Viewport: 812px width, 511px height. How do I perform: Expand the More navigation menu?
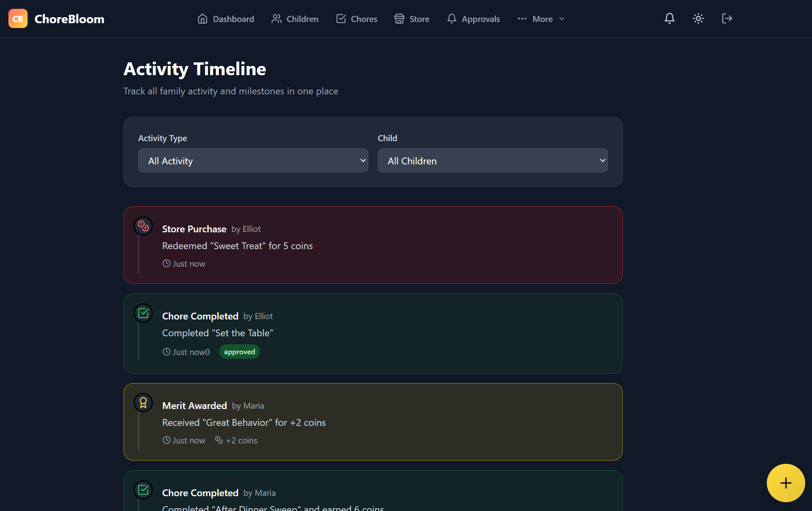(541, 19)
